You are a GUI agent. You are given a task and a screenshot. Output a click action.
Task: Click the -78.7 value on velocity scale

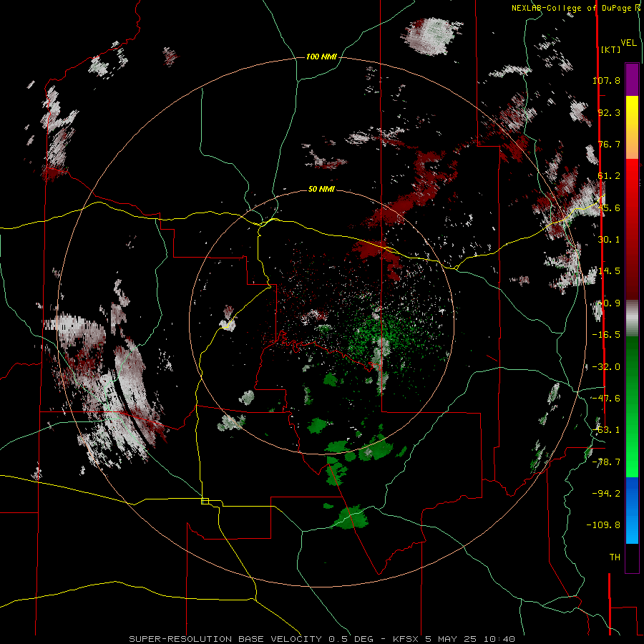[x=606, y=462]
